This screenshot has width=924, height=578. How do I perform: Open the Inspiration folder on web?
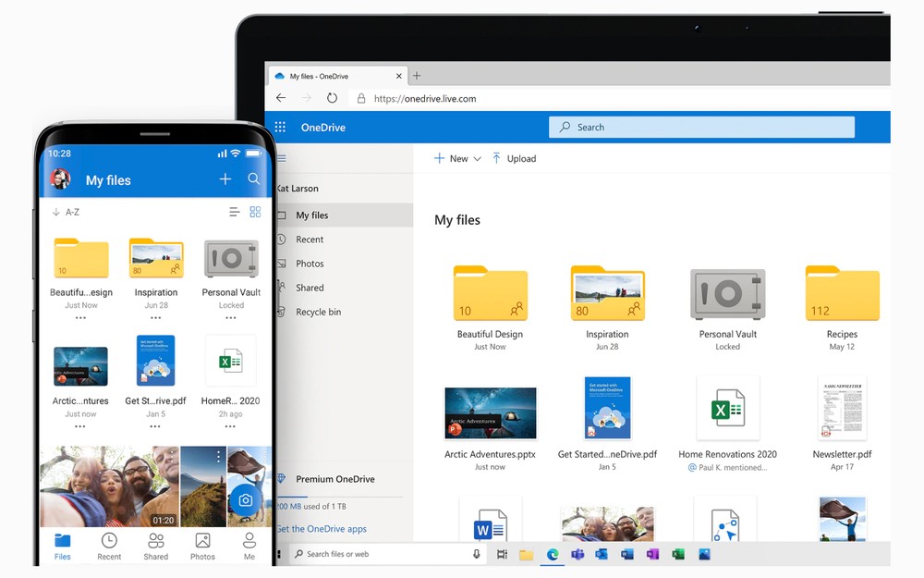(608, 293)
